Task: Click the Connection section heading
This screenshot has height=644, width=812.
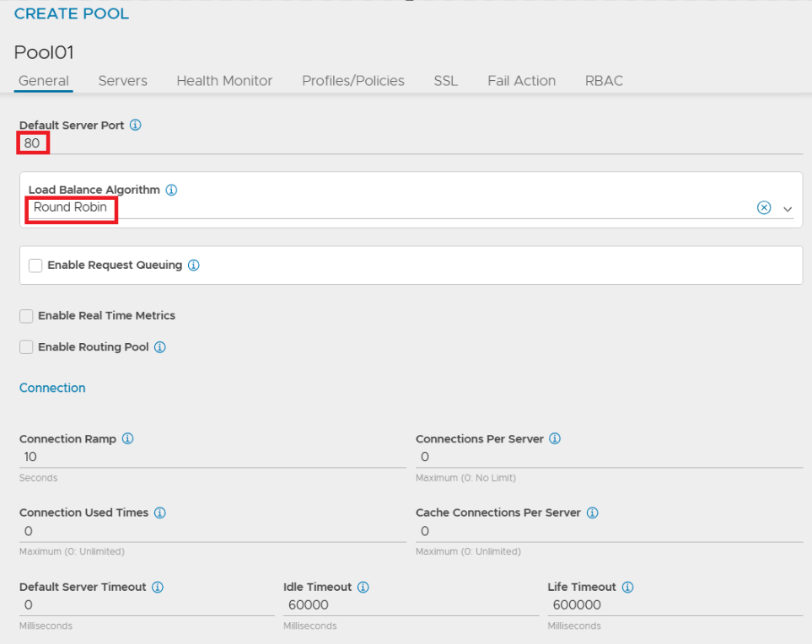Action: click(x=52, y=388)
